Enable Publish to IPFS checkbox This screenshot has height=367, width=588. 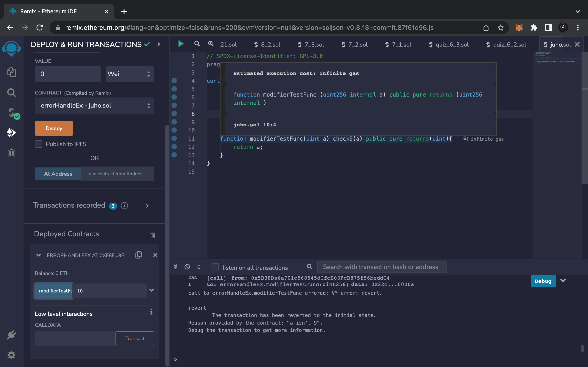(39, 144)
